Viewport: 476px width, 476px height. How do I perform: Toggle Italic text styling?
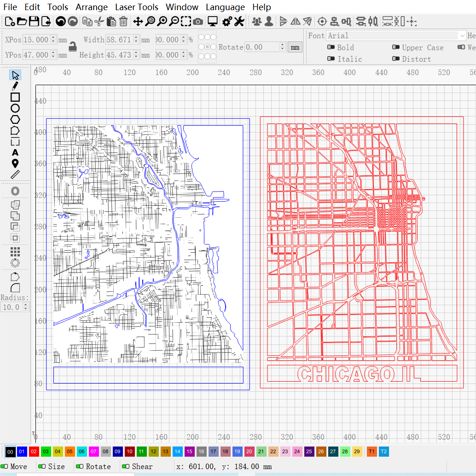click(331, 59)
